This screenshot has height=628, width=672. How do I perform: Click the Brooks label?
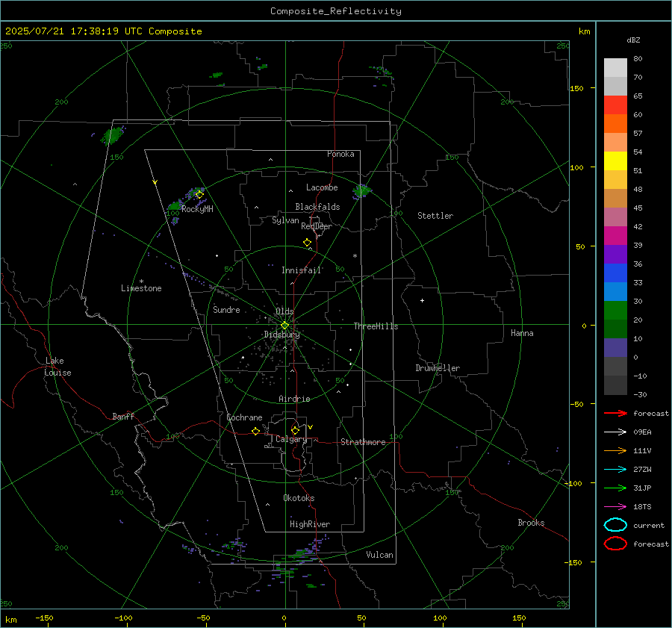point(531,523)
